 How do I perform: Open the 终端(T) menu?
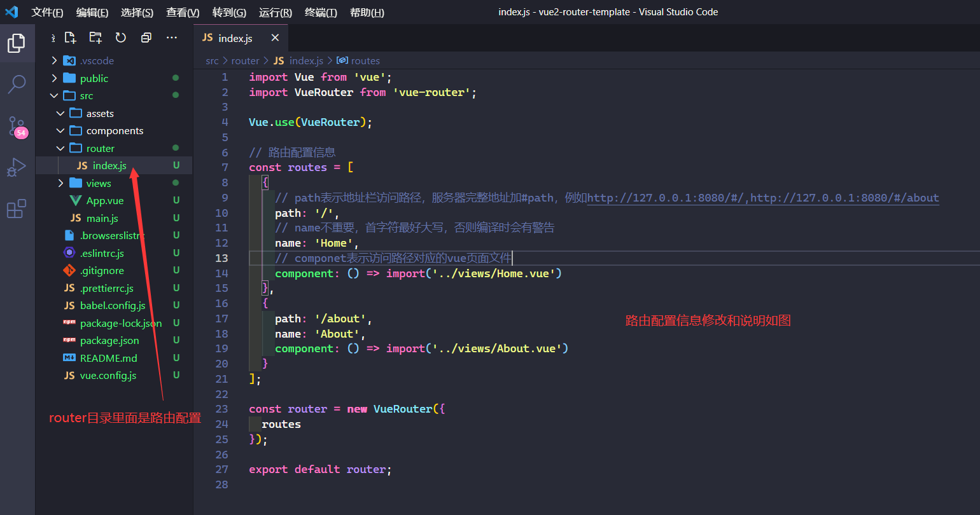(x=321, y=12)
